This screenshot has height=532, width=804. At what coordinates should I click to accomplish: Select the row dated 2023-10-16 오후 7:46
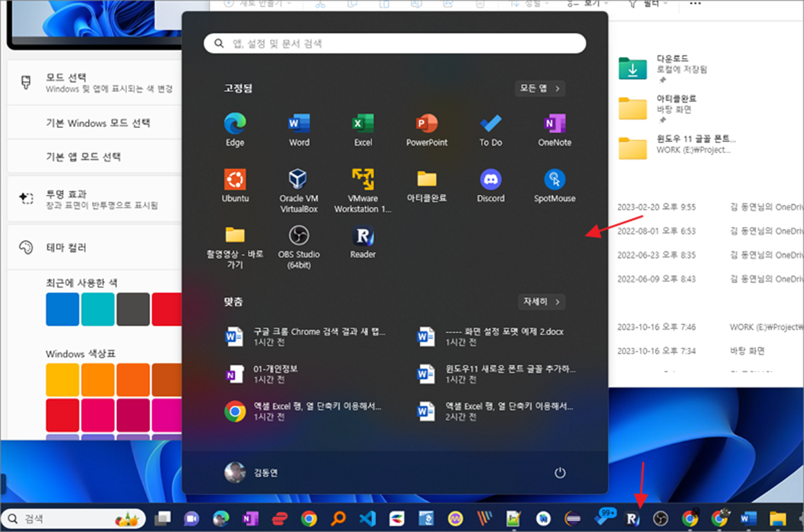[710, 327]
